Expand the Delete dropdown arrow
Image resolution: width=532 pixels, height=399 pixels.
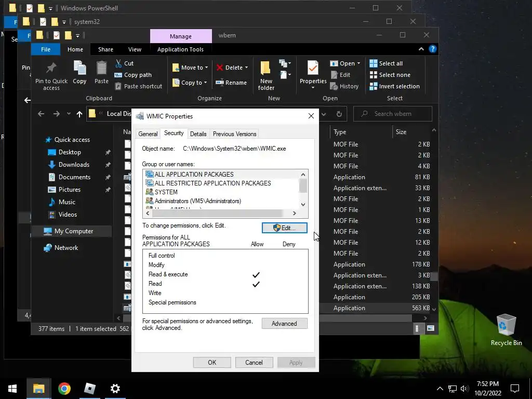(246, 68)
